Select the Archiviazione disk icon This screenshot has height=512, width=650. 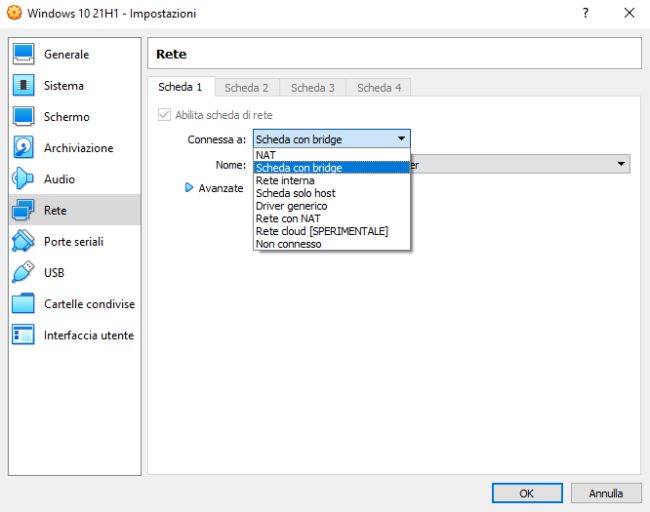(23, 148)
